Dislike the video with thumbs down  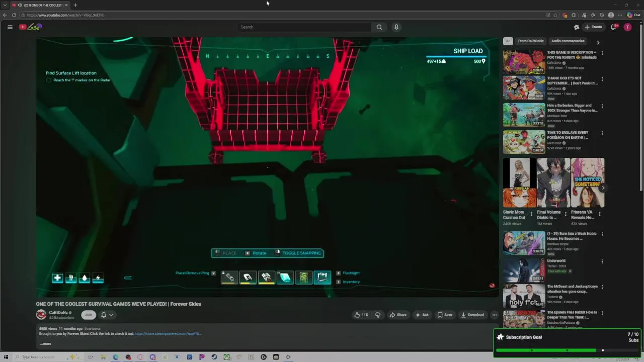coord(378,315)
